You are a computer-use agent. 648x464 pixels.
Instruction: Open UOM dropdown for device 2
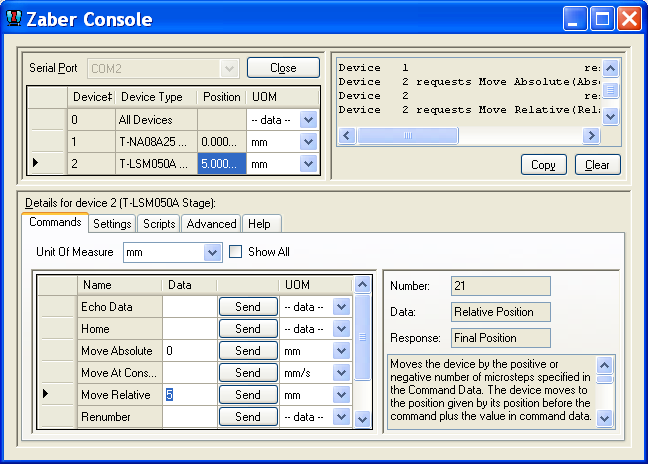[x=308, y=164]
